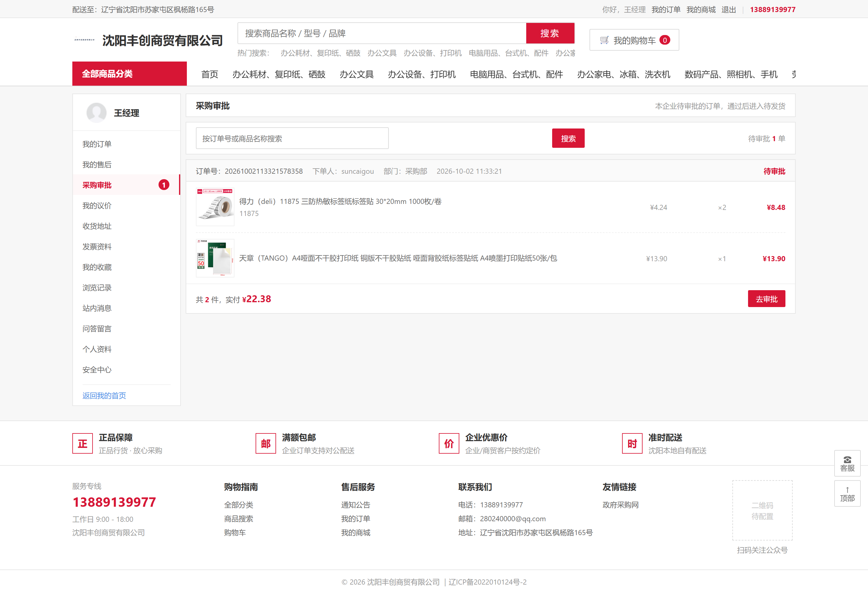
Task: Open customer service 客服 floating widget
Action: [847, 464]
